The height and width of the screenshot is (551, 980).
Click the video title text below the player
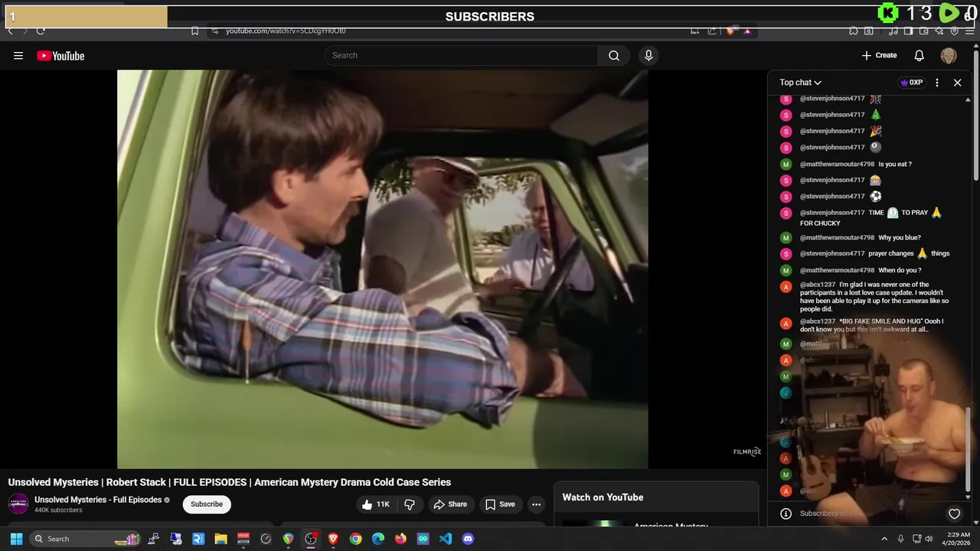pyautogui.click(x=230, y=482)
